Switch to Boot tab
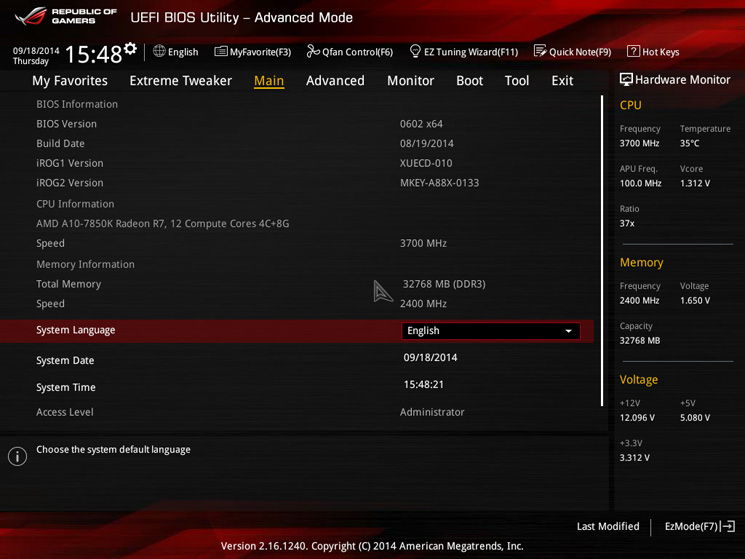 point(469,81)
